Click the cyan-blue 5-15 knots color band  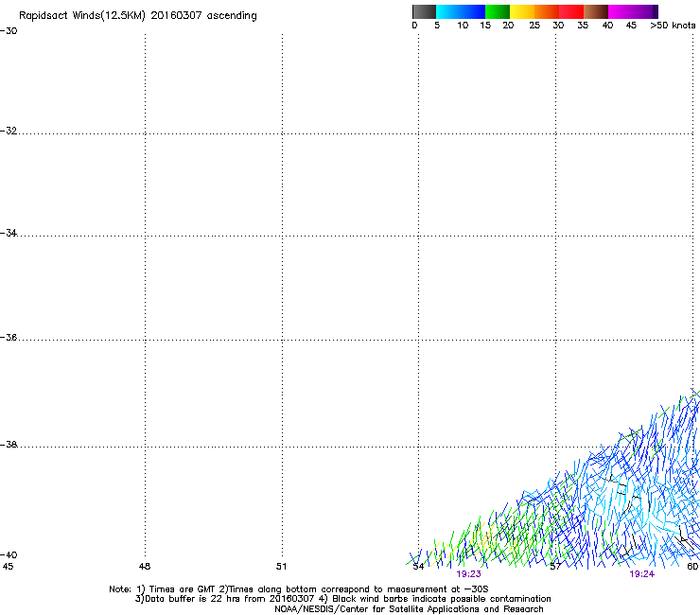pyautogui.click(x=461, y=11)
